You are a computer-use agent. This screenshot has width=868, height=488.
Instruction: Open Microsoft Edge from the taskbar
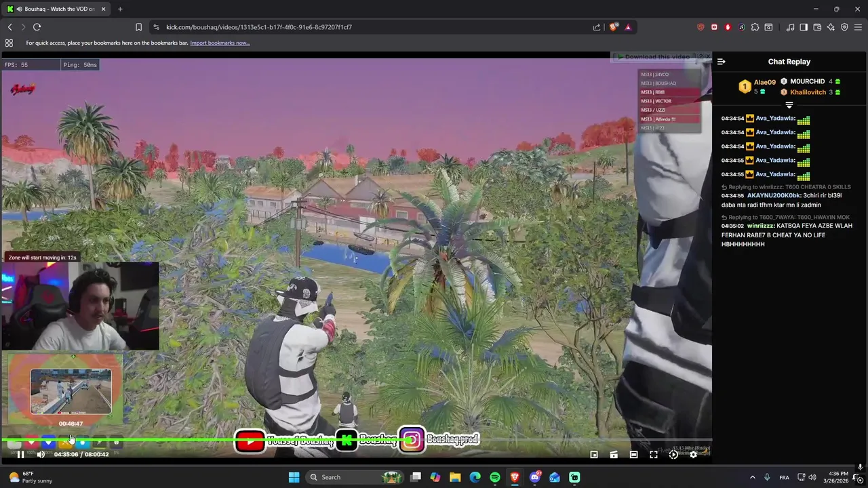point(475,477)
